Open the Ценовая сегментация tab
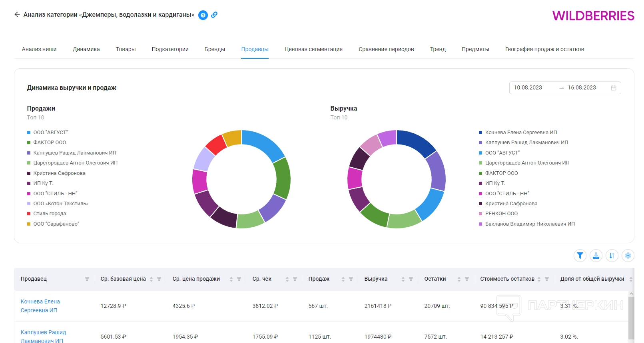 tap(313, 50)
